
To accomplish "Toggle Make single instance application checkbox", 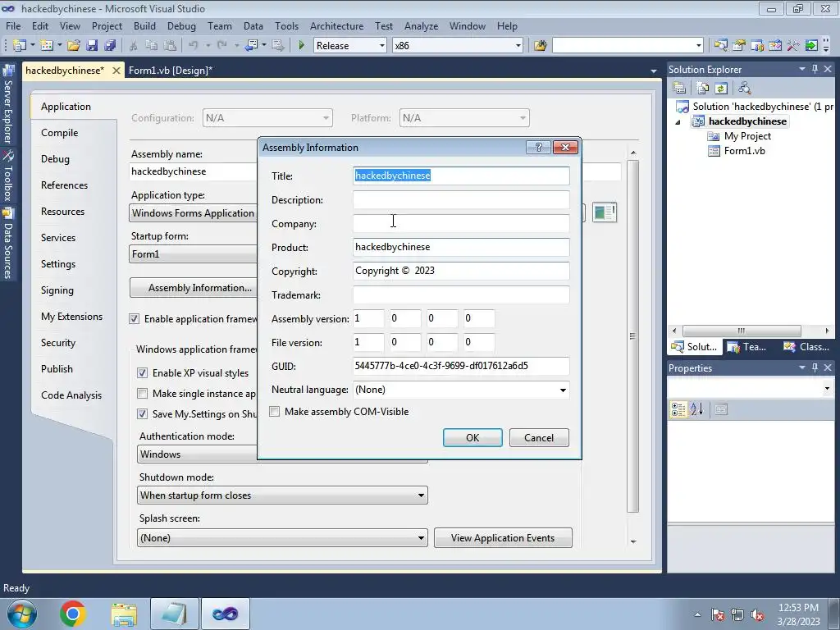I will tap(142, 393).
